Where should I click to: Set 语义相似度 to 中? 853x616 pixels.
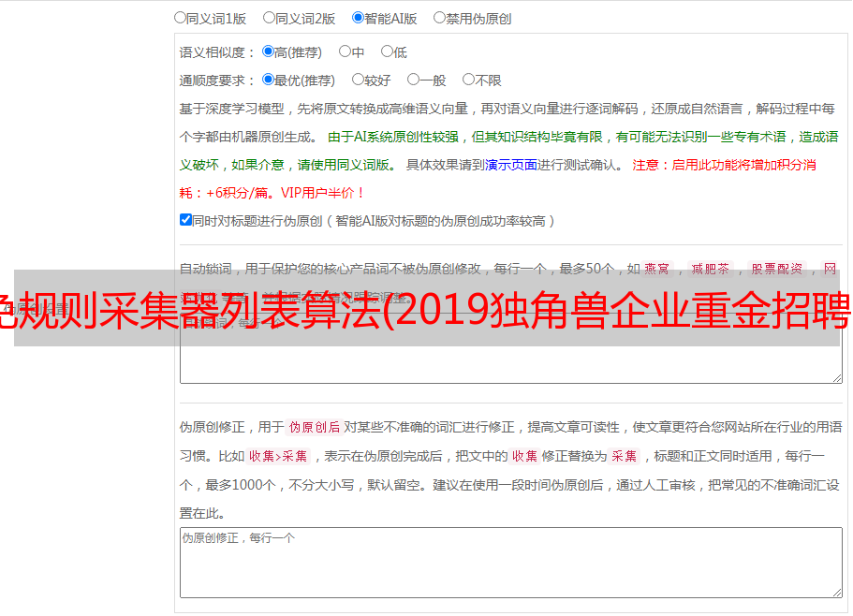point(345,51)
